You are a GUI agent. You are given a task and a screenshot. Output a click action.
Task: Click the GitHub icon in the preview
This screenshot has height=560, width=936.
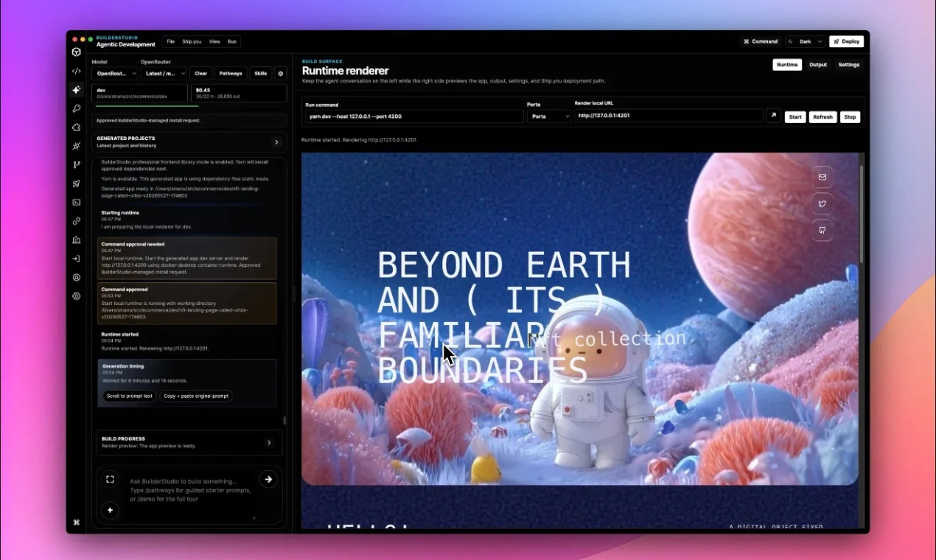(x=823, y=231)
